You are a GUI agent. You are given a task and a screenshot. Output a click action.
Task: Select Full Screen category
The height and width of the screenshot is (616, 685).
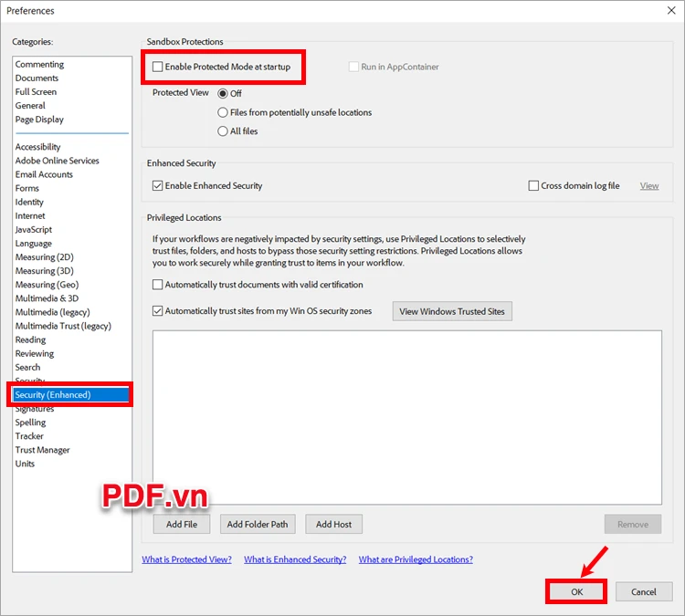pyautogui.click(x=36, y=91)
